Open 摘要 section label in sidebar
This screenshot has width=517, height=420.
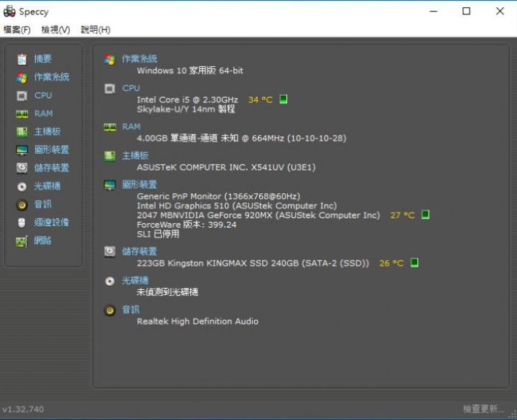43,59
